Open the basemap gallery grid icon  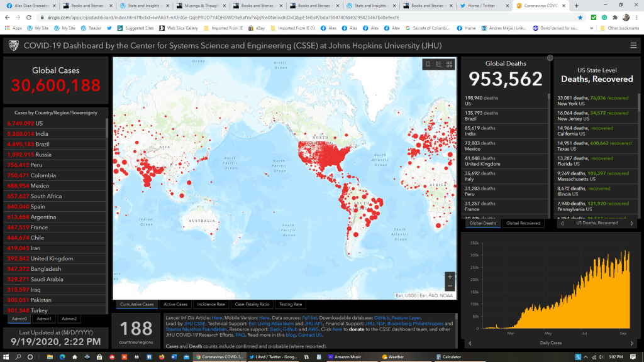click(449, 64)
